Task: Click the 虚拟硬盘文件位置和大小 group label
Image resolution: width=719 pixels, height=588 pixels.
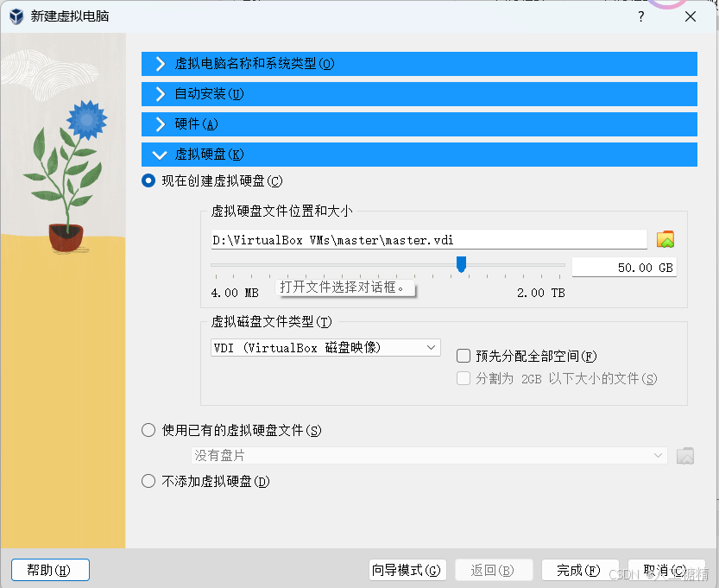Action: (x=281, y=211)
